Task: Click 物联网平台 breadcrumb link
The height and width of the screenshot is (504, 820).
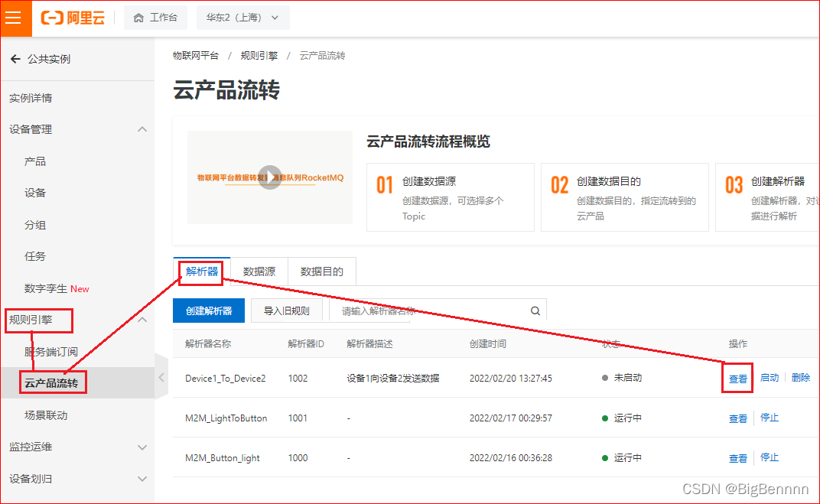Action: (x=196, y=55)
